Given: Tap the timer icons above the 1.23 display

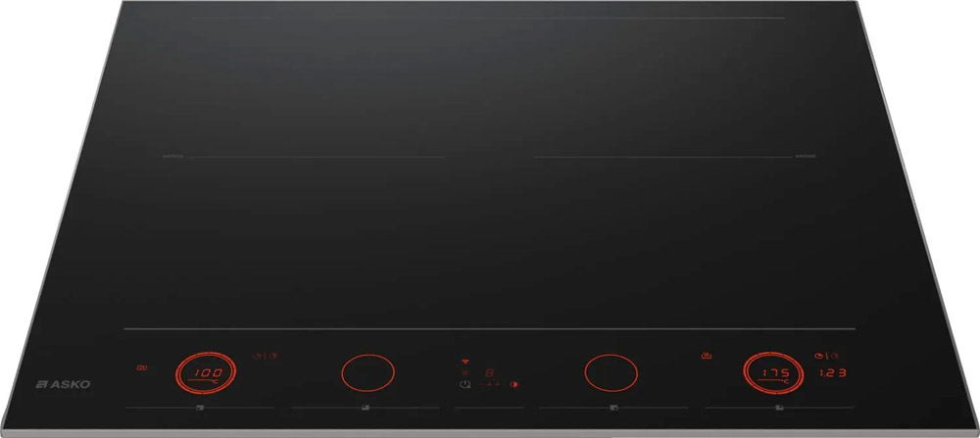Looking at the screenshot, I should 826,356.
